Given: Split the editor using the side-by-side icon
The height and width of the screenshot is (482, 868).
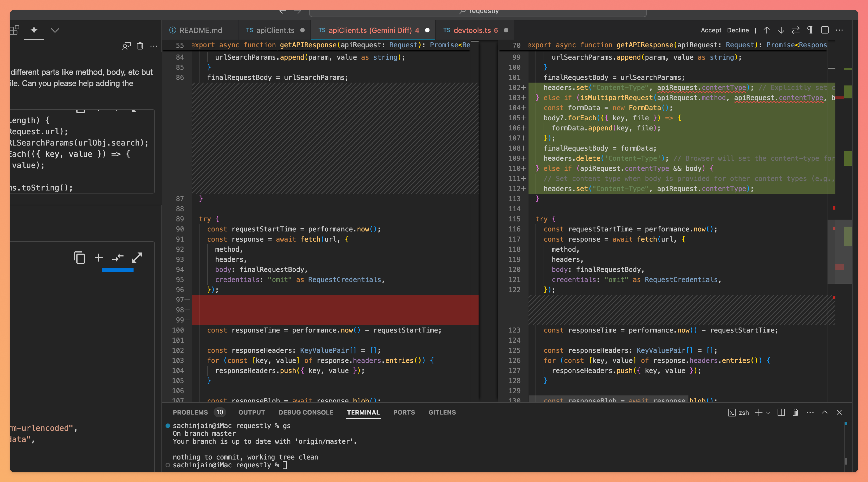Looking at the screenshot, I should 825,30.
